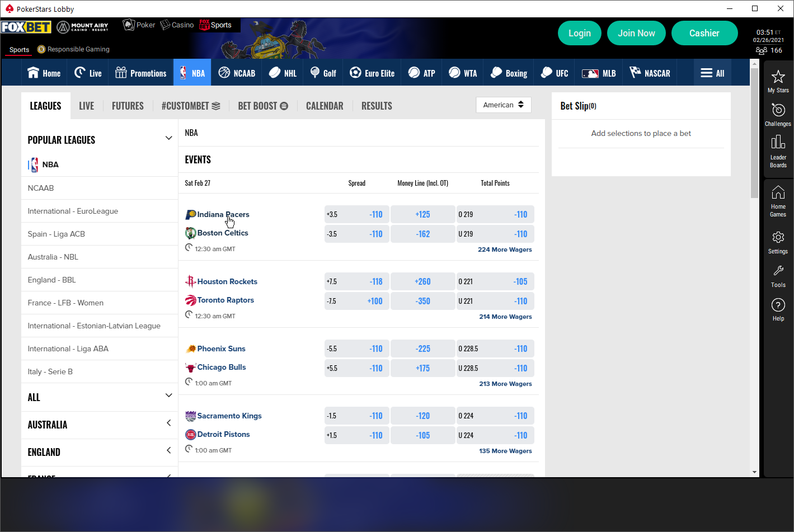794x532 pixels.
Task: Open the CALENDAR tab
Action: point(325,106)
